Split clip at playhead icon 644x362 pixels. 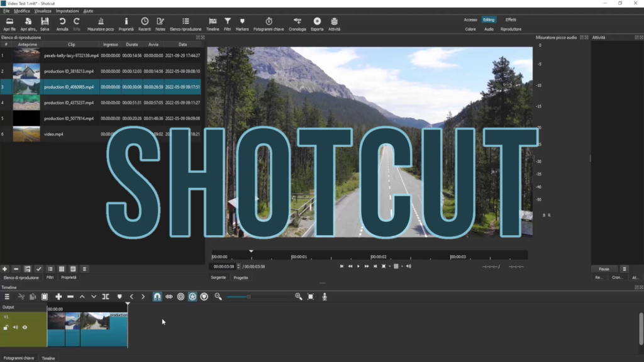106,297
